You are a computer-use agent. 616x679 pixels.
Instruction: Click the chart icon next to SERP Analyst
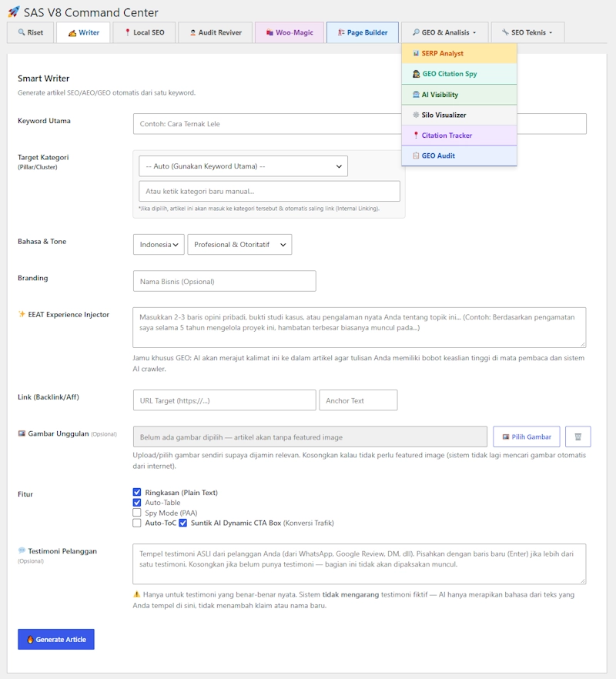click(x=416, y=53)
